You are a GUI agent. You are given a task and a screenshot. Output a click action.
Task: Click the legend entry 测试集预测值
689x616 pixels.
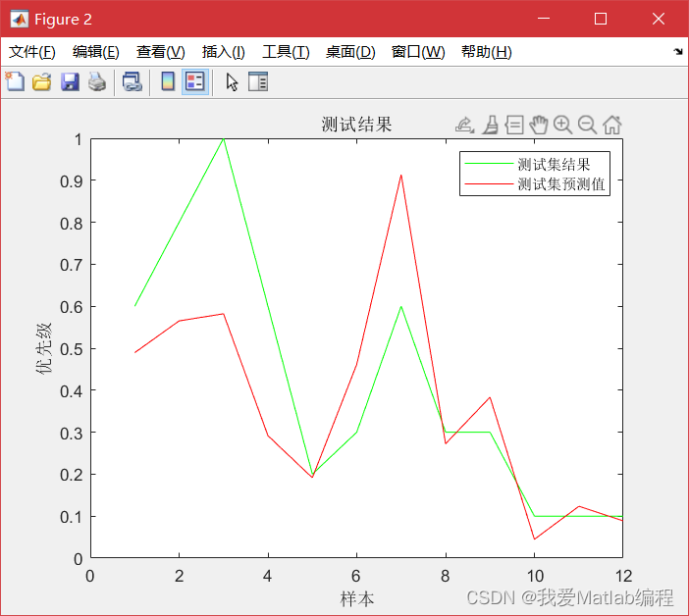tap(561, 184)
